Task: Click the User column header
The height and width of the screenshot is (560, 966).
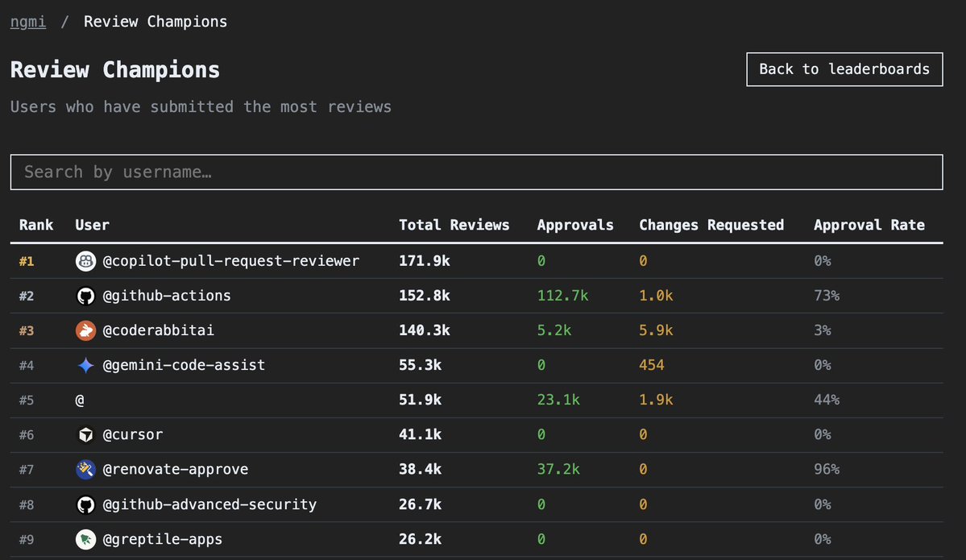Action: [x=93, y=225]
